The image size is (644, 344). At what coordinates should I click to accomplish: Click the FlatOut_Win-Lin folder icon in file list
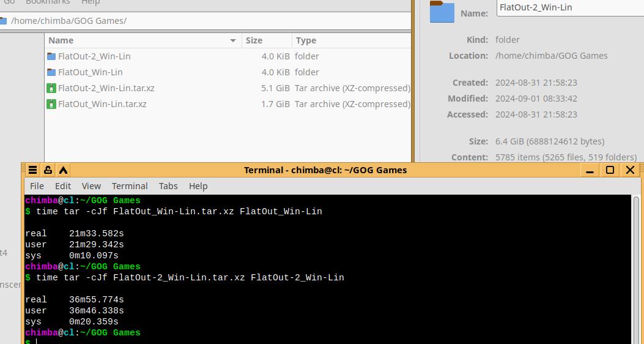51,72
